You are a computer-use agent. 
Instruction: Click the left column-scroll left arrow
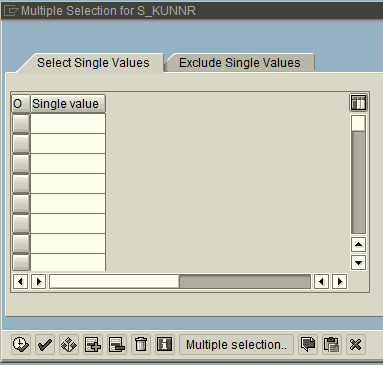pyautogui.click(x=20, y=282)
